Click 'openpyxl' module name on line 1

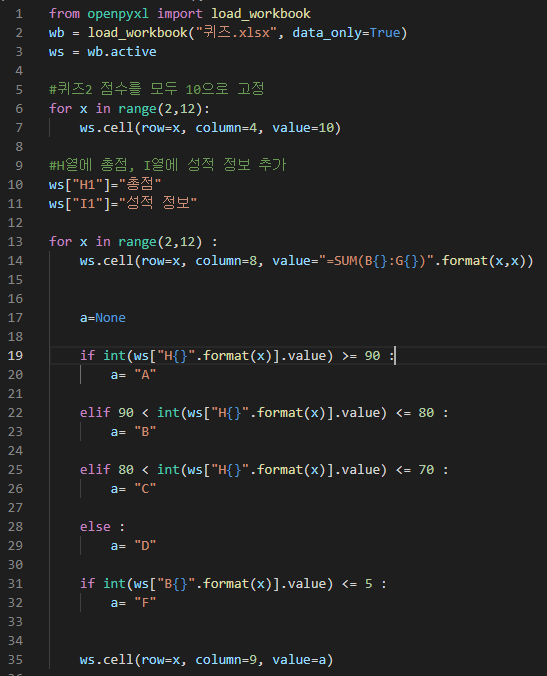coord(118,14)
